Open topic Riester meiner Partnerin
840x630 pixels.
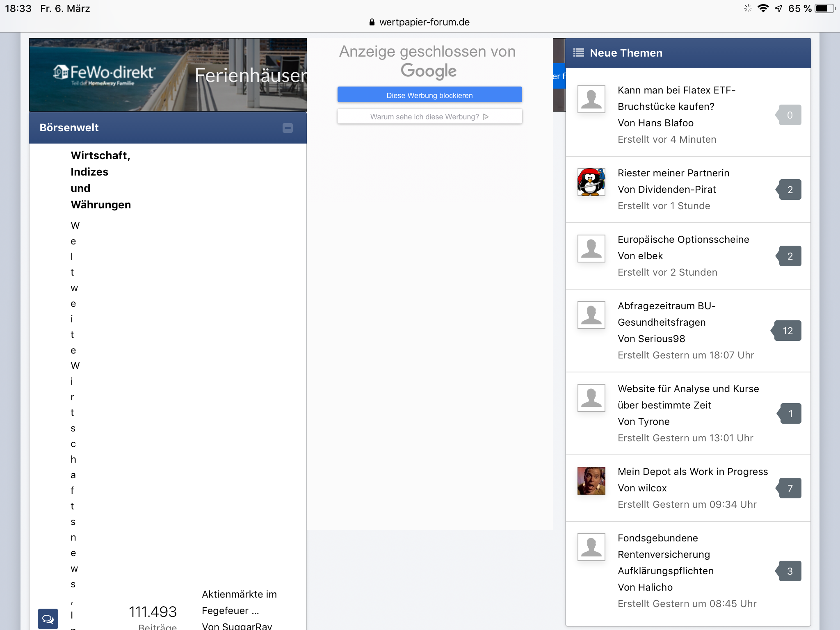coord(673,173)
